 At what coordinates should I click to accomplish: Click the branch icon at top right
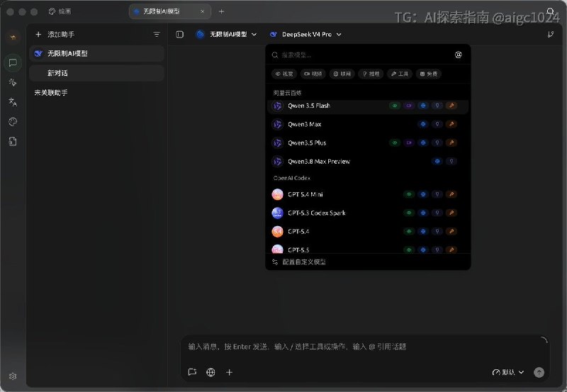pyautogui.click(x=551, y=34)
